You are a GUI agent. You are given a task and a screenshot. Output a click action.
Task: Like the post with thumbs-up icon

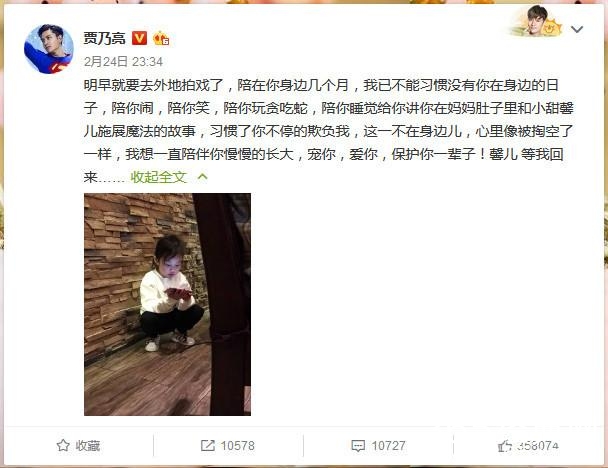(x=504, y=446)
